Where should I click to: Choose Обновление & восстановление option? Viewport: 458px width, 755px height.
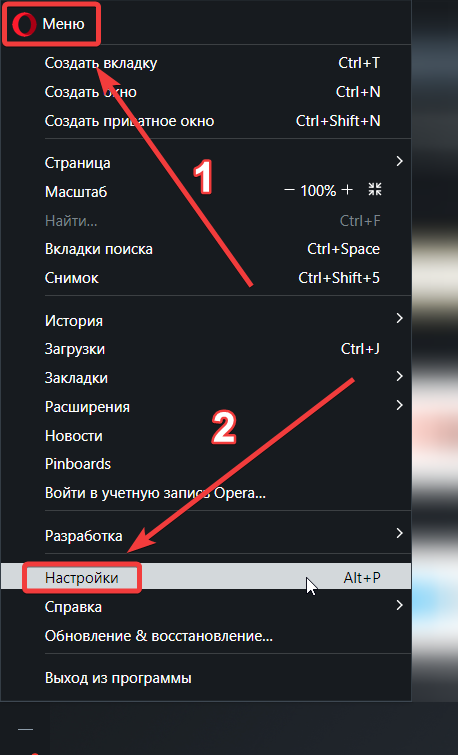tap(206, 636)
